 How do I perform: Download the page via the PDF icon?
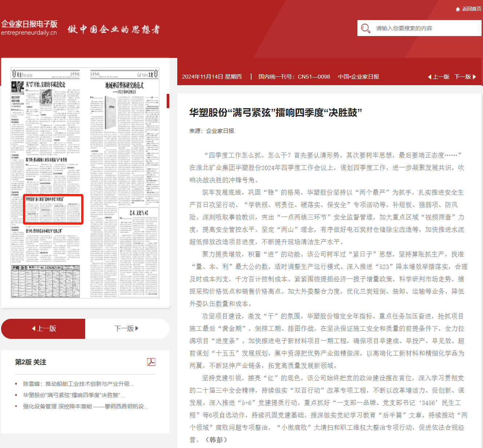coord(151,362)
